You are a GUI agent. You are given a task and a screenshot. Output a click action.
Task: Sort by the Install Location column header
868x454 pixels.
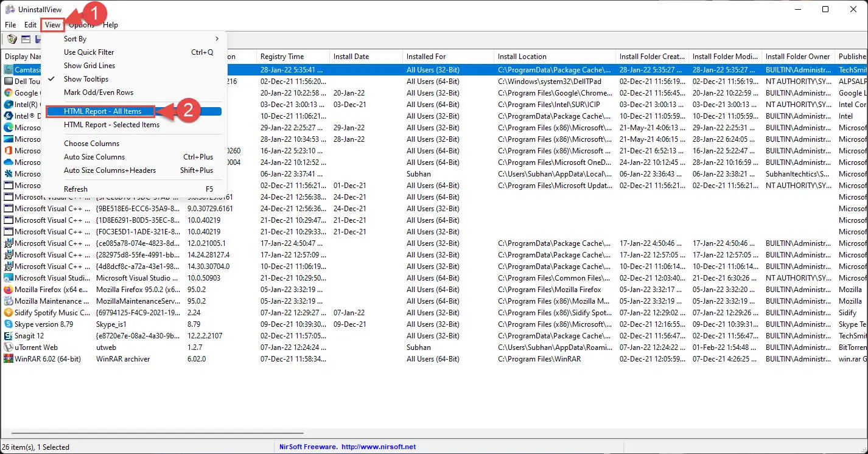[555, 57]
